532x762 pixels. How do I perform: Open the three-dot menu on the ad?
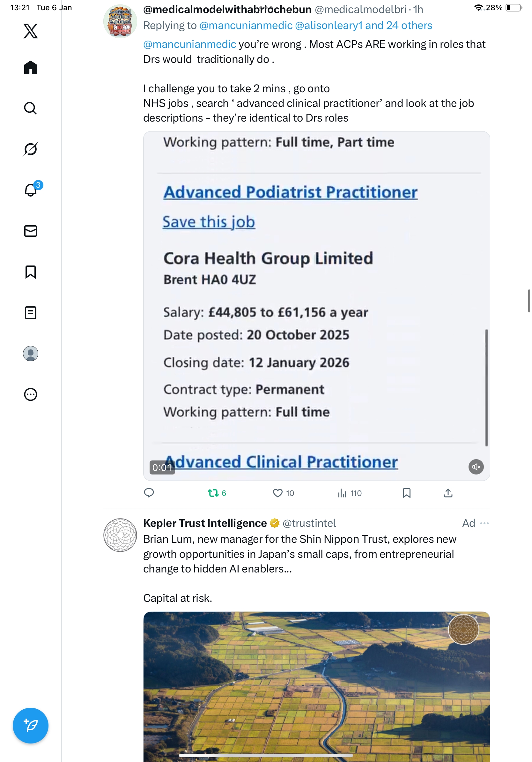click(x=484, y=523)
